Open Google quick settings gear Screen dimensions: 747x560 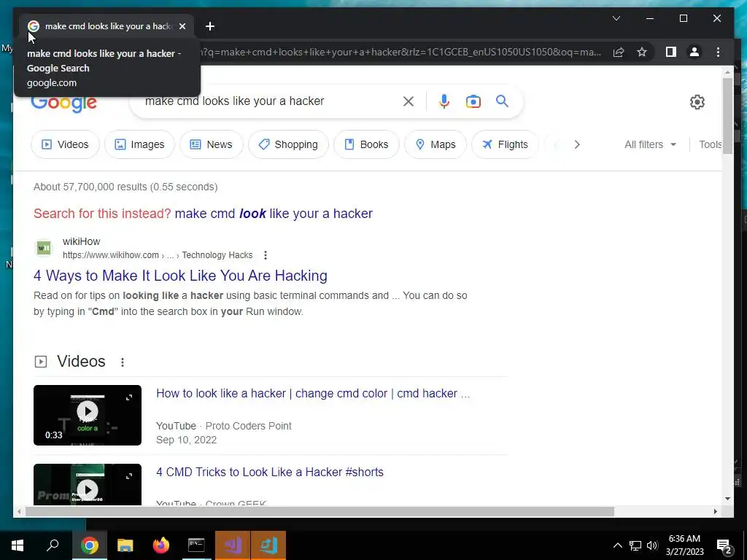(697, 102)
